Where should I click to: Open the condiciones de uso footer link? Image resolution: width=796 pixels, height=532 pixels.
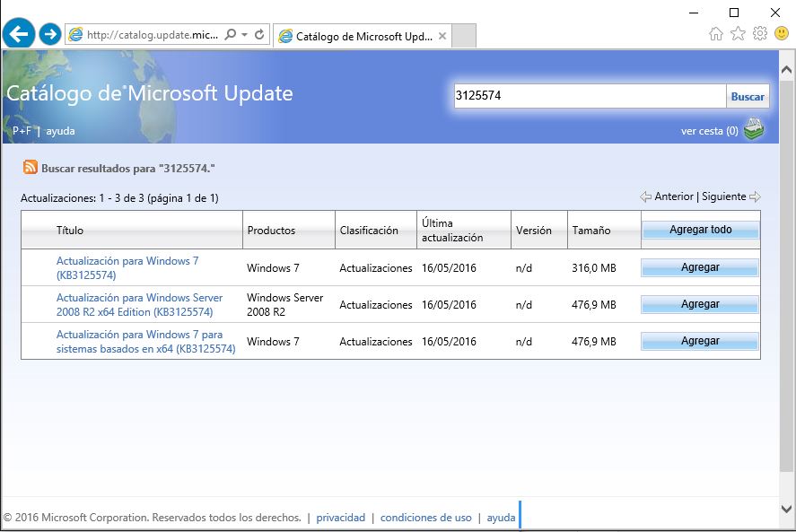pyautogui.click(x=426, y=518)
